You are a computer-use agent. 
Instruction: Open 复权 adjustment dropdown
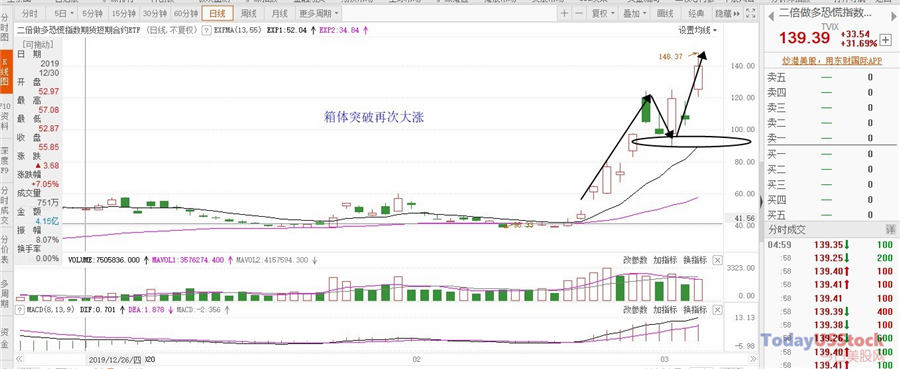[x=602, y=13]
